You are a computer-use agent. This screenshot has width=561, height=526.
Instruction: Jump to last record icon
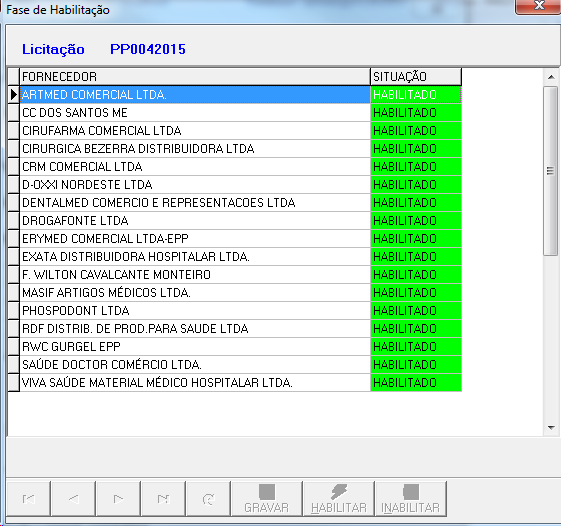[x=163, y=498]
